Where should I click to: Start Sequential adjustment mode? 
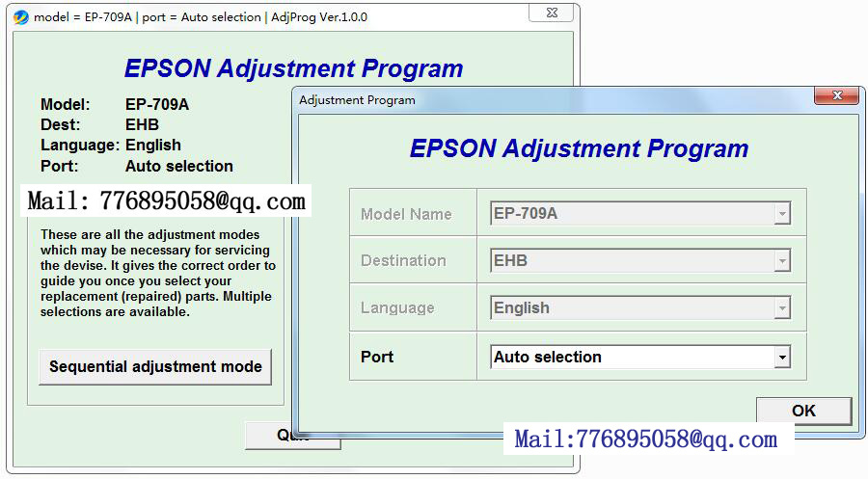tap(155, 366)
